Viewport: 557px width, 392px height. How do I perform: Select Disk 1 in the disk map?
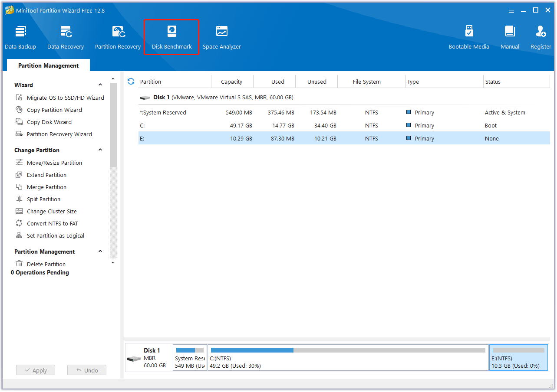148,358
